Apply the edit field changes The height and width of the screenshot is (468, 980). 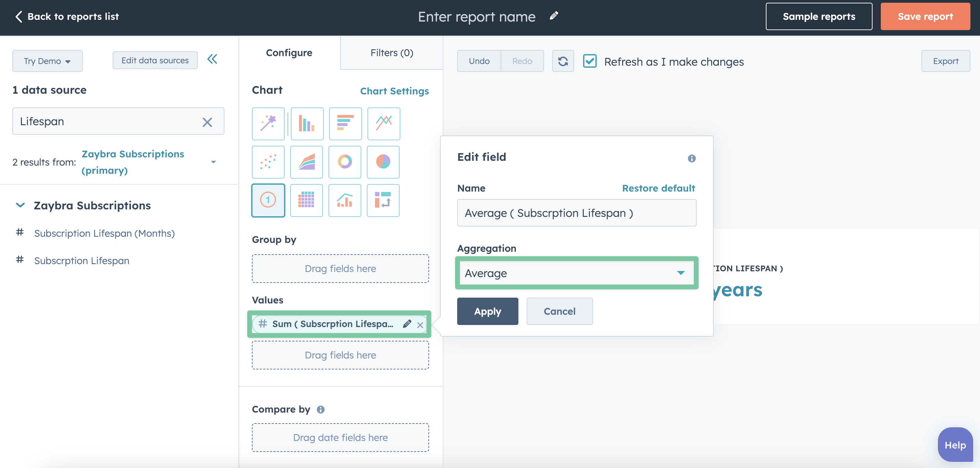point(487,311)
